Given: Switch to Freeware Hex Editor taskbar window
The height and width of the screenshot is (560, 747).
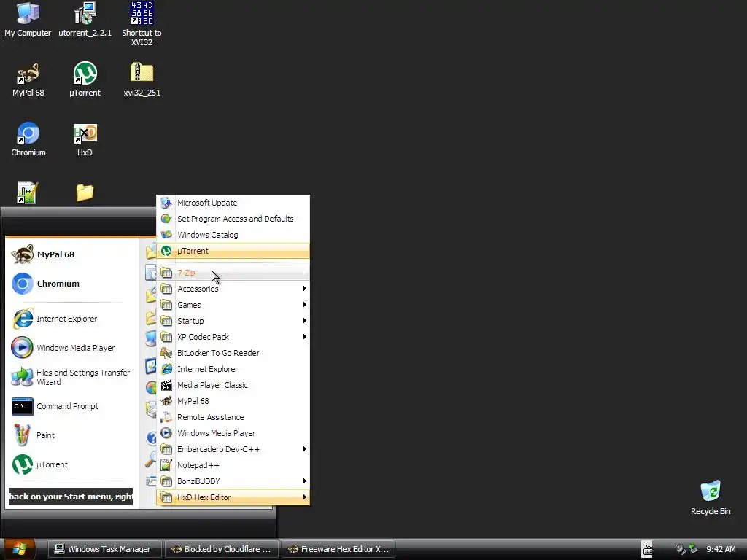Looking at the screenshot, I should point(338,549).
